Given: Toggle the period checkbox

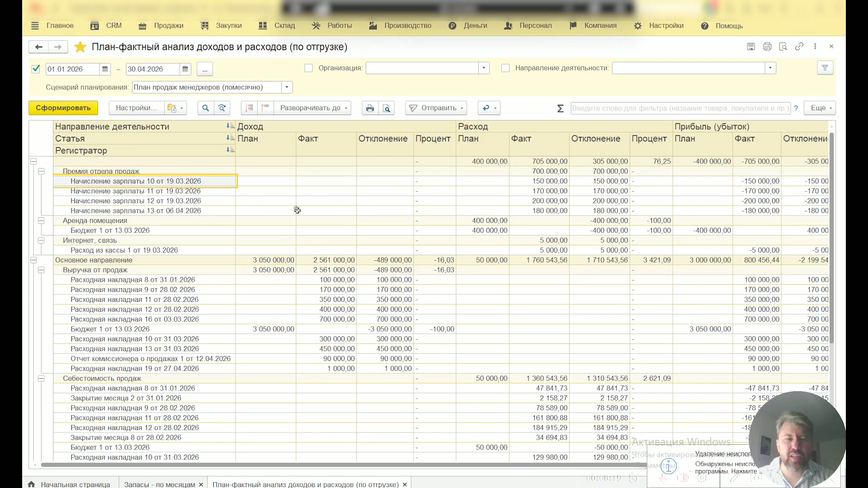Looking at the screenshot, I should pos(36,69).
